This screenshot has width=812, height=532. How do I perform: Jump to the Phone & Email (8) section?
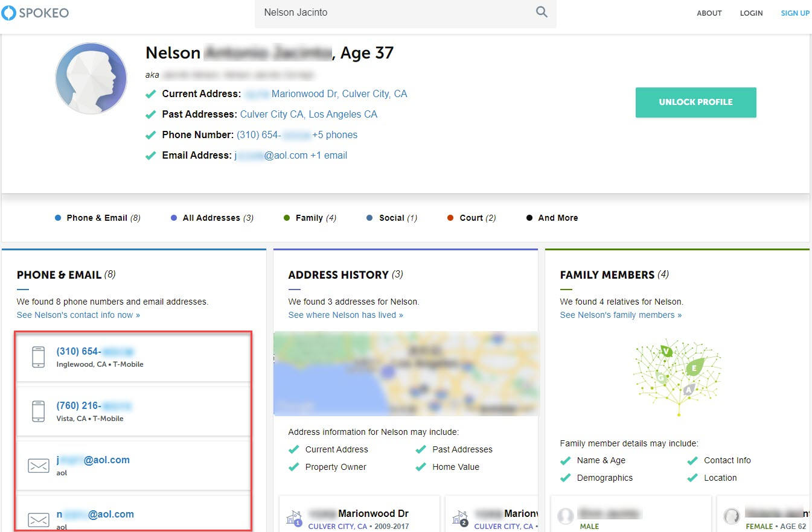click(x=97, y=218)
